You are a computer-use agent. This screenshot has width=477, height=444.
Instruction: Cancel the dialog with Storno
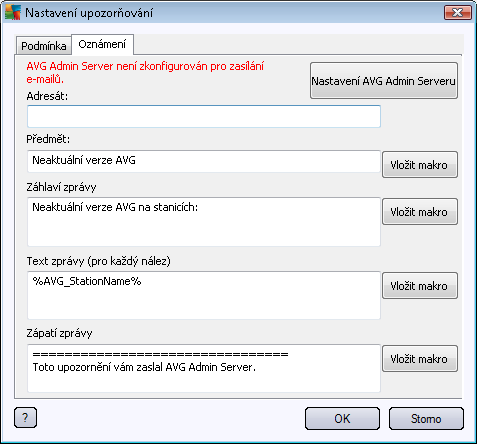(426, 418)
